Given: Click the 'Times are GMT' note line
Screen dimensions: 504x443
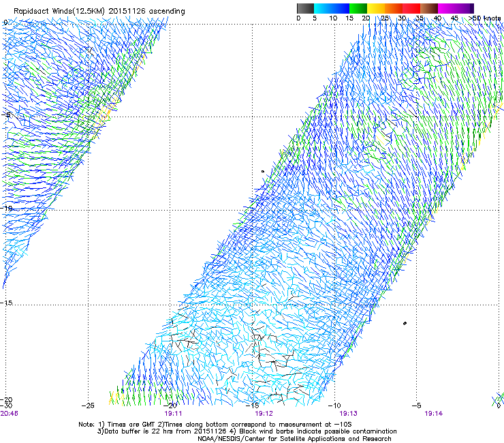Looking at the screenshot, I should point(215,425).
